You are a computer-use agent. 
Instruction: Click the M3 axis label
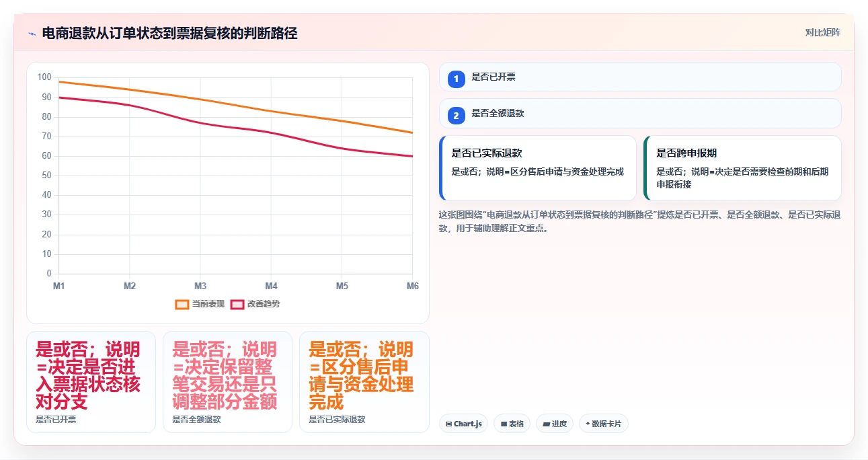[200, 286]
